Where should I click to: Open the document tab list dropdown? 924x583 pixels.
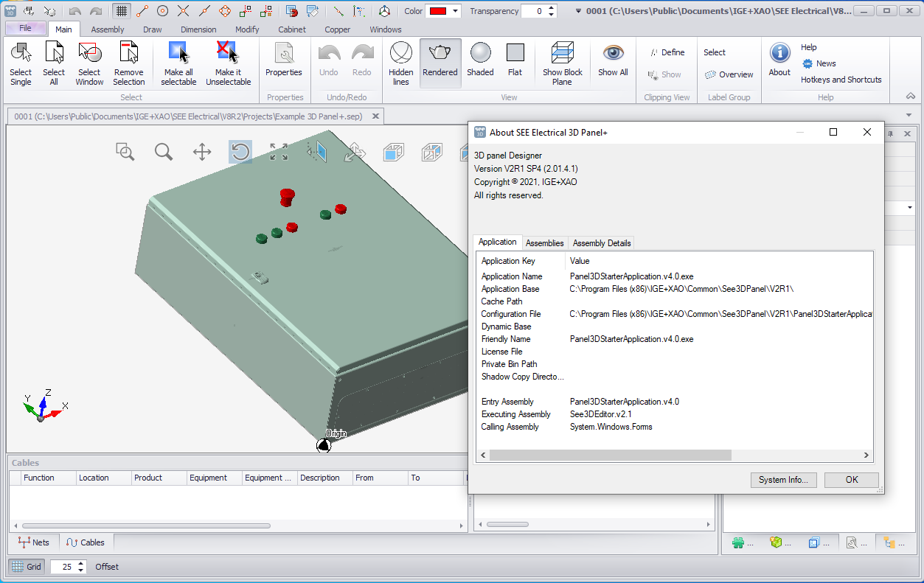coord(909,116)
